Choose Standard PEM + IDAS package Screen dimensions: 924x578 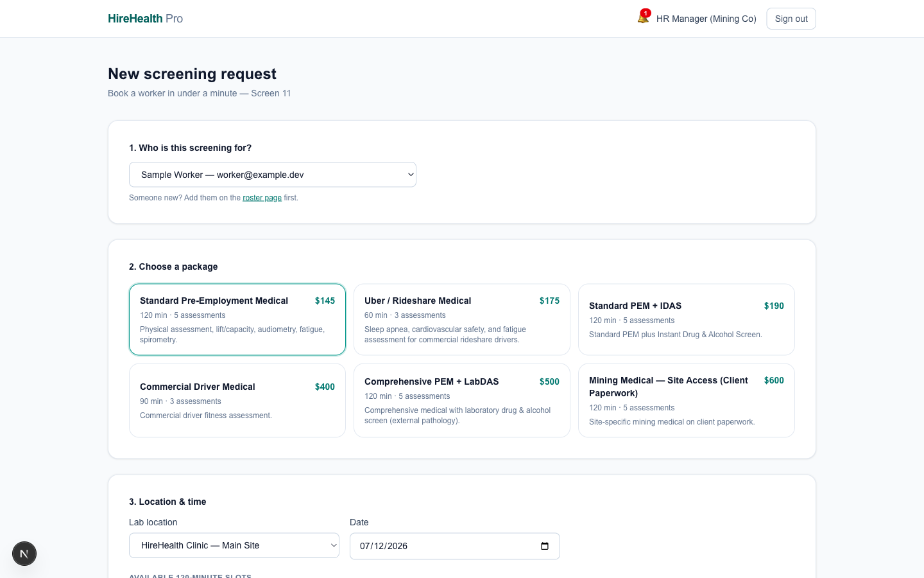[687, 319]
